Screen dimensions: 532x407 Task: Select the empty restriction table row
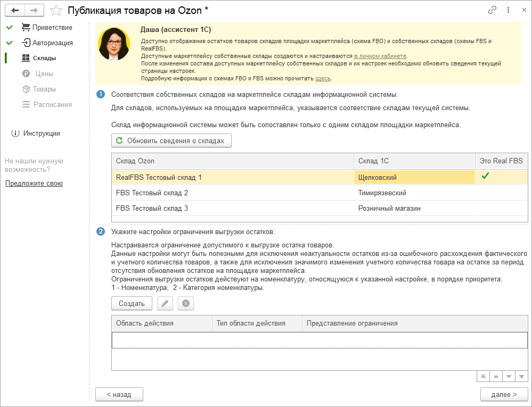click(x=320, y=340)
